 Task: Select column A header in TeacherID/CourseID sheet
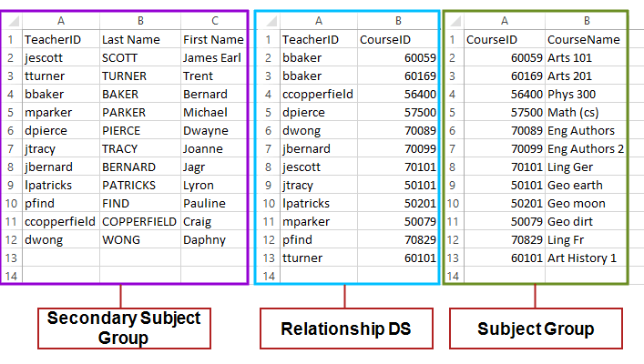coord(319,21)
